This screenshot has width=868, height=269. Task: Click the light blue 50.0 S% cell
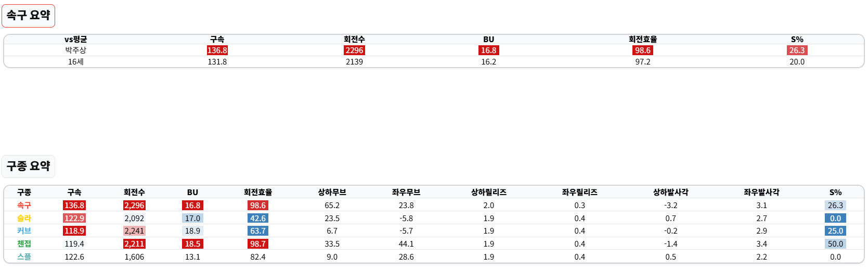[x=835, y=244]
